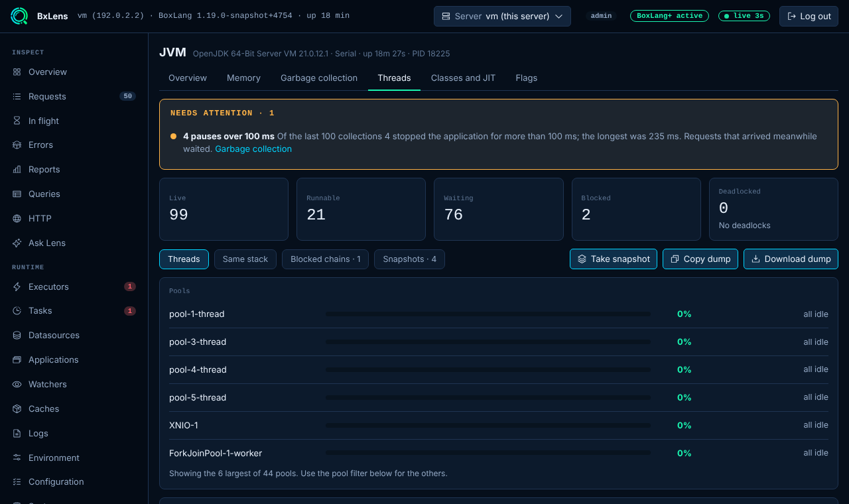Click the 'NEEDS ATTENTION · 1' label
This screenshot has height=504, width=849.
(x=222, y=113)
